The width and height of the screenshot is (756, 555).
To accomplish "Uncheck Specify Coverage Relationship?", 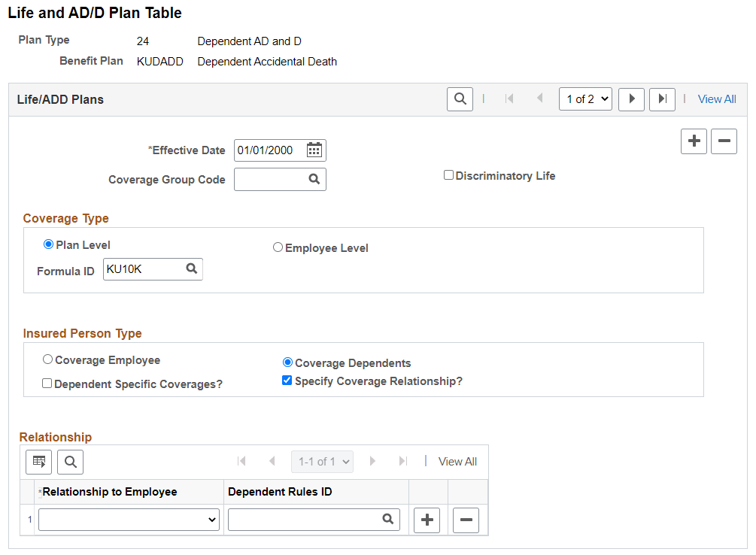I will 287,380.
